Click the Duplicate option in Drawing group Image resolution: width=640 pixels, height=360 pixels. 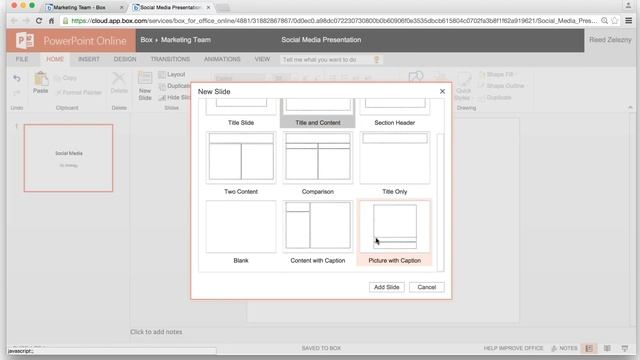(495, 98)
